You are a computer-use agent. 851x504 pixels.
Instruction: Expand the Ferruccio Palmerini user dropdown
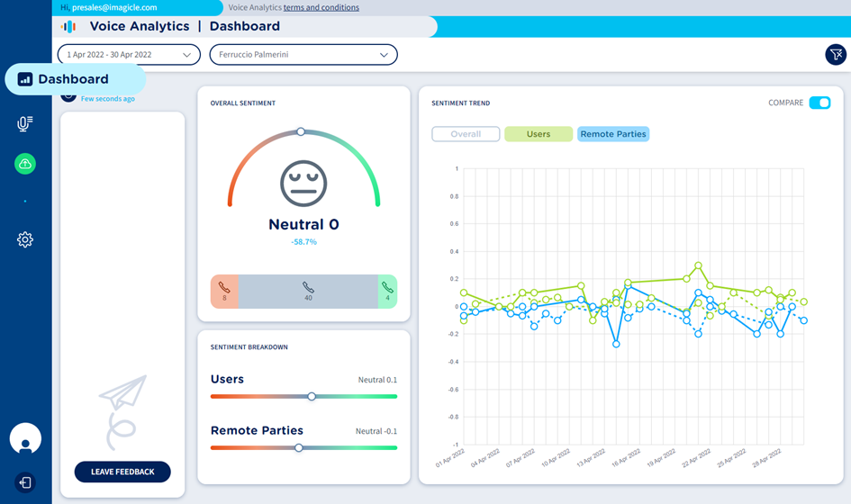303,55
